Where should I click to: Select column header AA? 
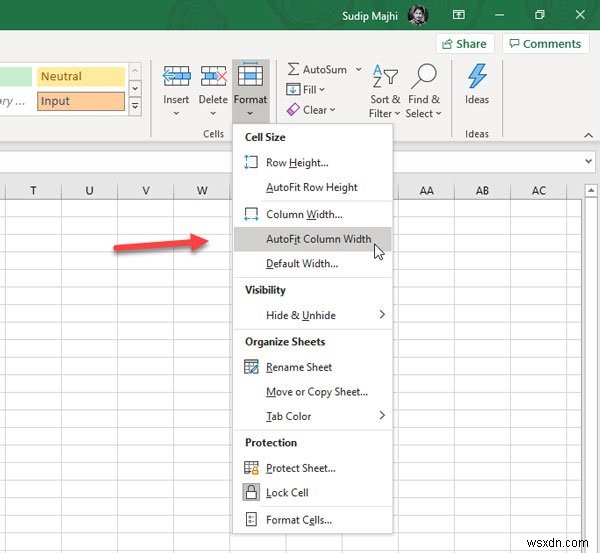[426, 190]
